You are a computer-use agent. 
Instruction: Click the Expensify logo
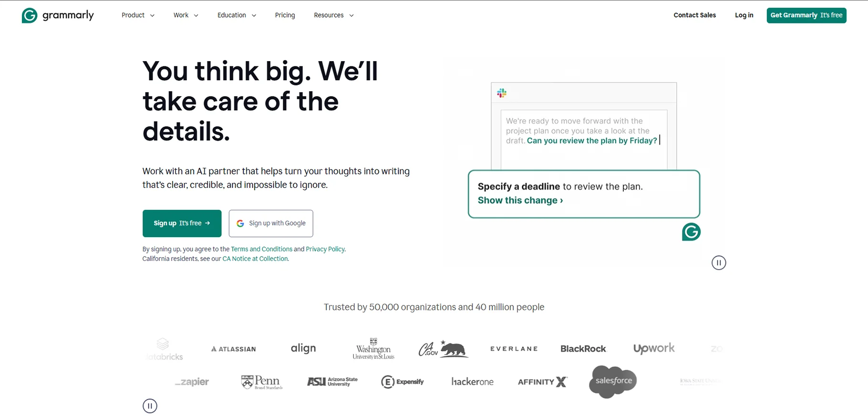click(x=403, y=382)
